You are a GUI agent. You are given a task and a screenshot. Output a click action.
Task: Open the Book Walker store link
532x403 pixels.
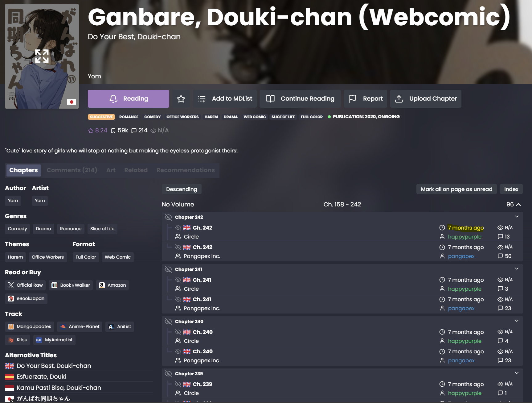[71, 285]
